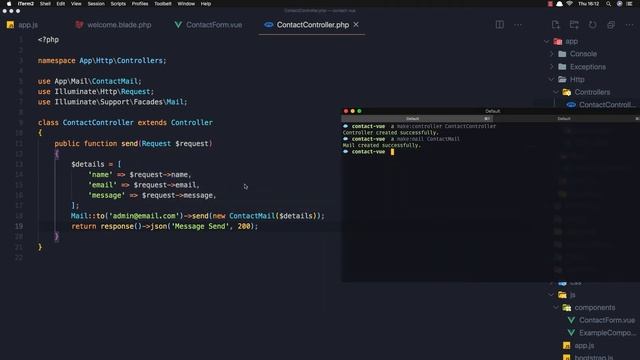Expand the Exceptions folder

(x=551, y=67)
